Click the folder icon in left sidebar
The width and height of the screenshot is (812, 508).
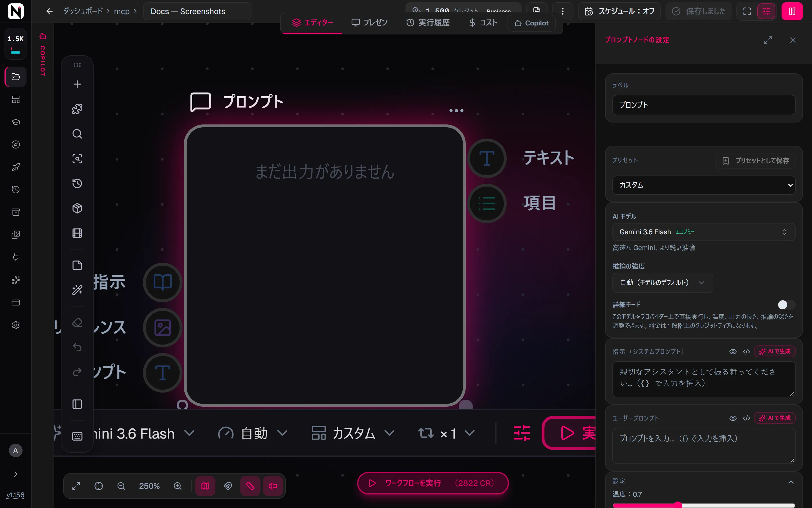tap(16, 76)
